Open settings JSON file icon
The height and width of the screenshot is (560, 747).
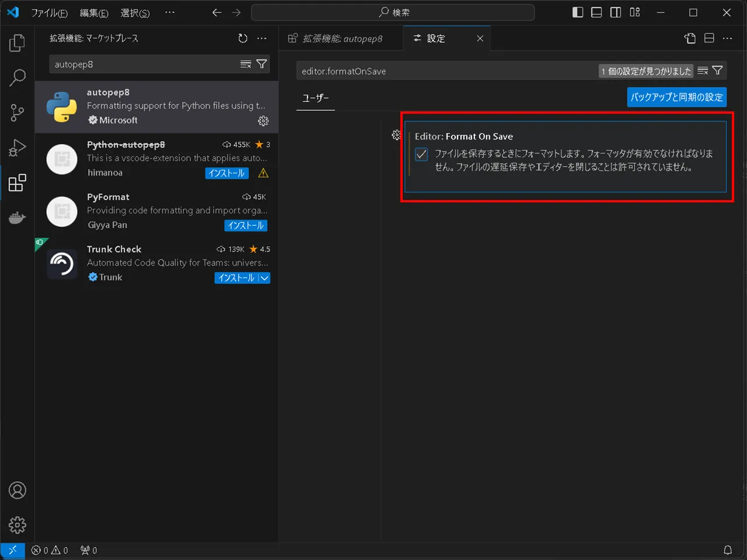[690, 38]
